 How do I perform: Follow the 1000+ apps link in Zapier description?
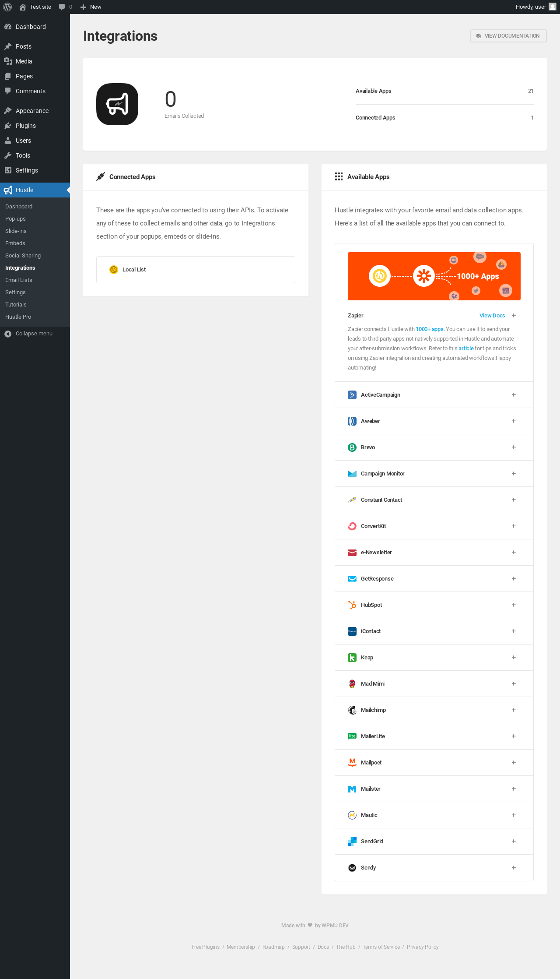pos(429,329)
